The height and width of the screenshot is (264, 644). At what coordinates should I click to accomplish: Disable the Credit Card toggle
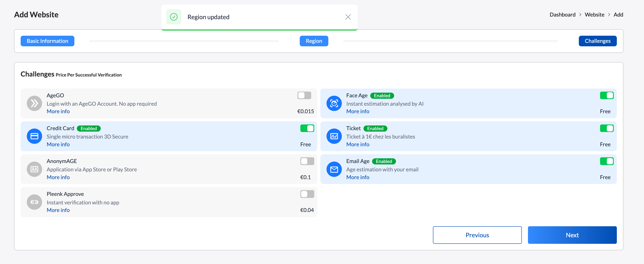pos(307,128)
